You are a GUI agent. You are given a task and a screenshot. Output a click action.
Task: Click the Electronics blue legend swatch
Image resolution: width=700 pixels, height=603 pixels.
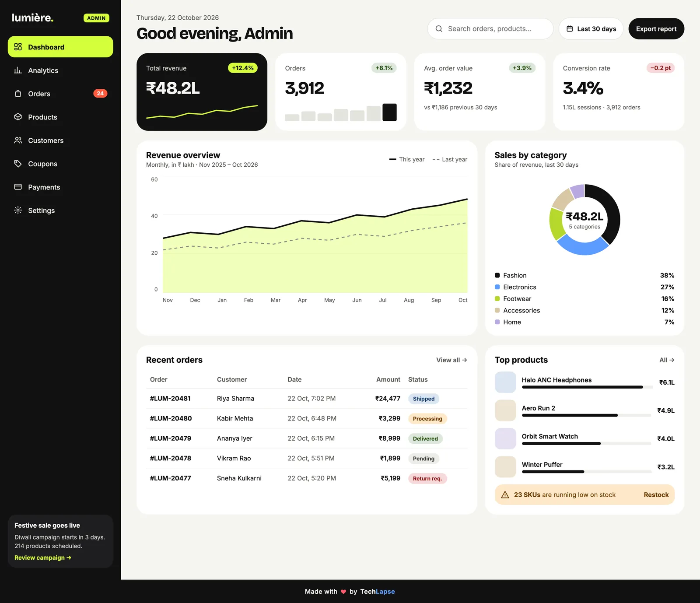(497, 287)
